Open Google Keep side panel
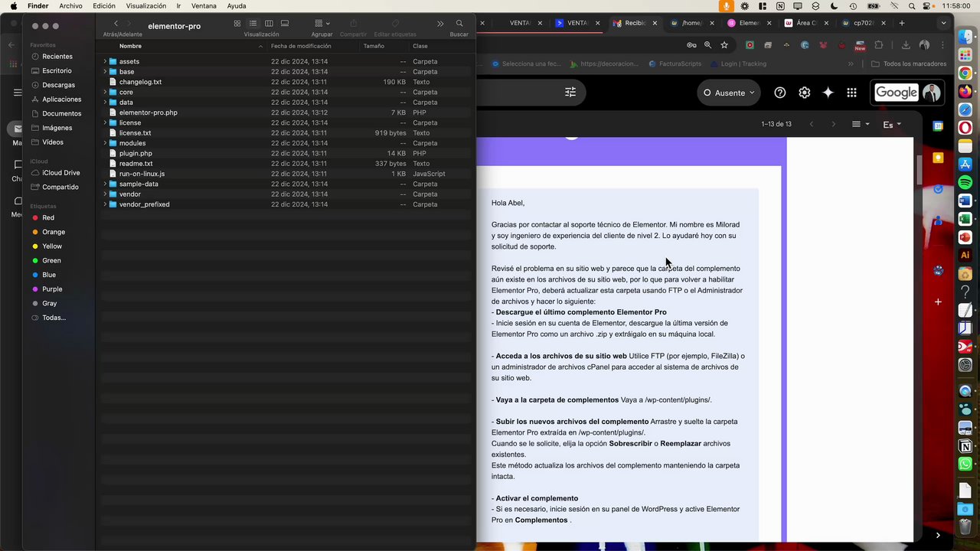This screenshot has height=551, width=980. (938, 158)
